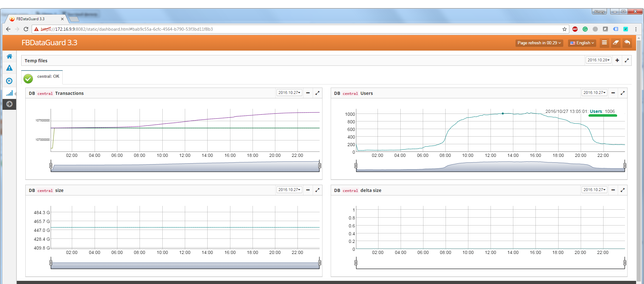Collapse the DB central size panel
Viewport: 644px width, 284px height.
point(308,190)
